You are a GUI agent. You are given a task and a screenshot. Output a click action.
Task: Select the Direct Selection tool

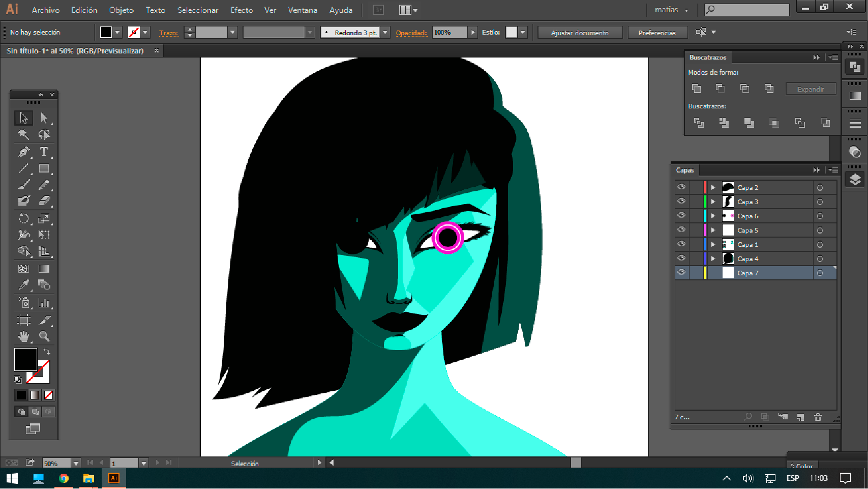click(x=44, y=118)
